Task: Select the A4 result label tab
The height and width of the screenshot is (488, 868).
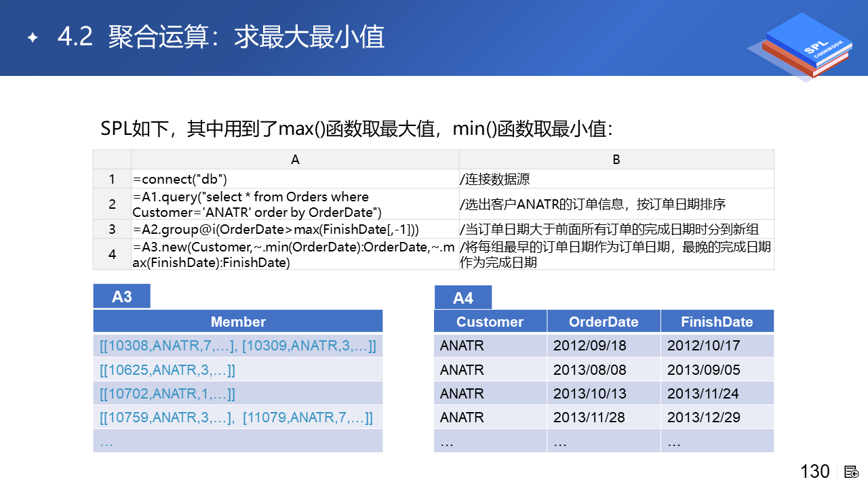Action: tap(462, 298)
